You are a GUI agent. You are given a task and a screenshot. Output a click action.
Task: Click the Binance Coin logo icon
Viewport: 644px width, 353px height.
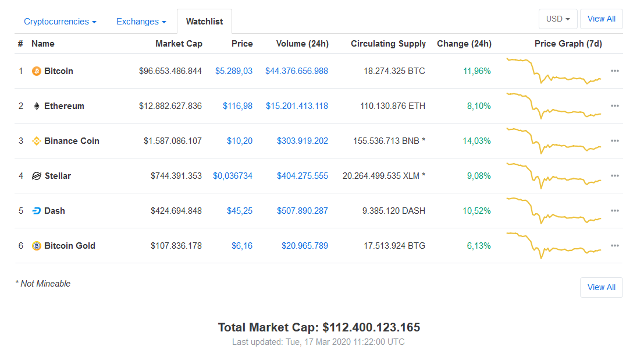click(x=37, y=141)
